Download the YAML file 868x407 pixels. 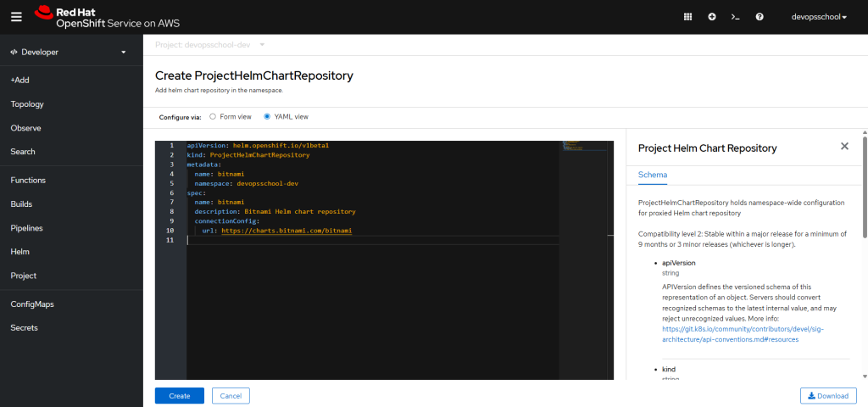pyautogui.click(x=828, y=396)
